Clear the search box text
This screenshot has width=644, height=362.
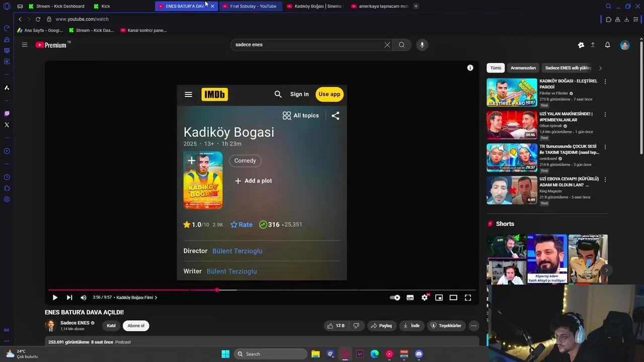coord(387,45)
